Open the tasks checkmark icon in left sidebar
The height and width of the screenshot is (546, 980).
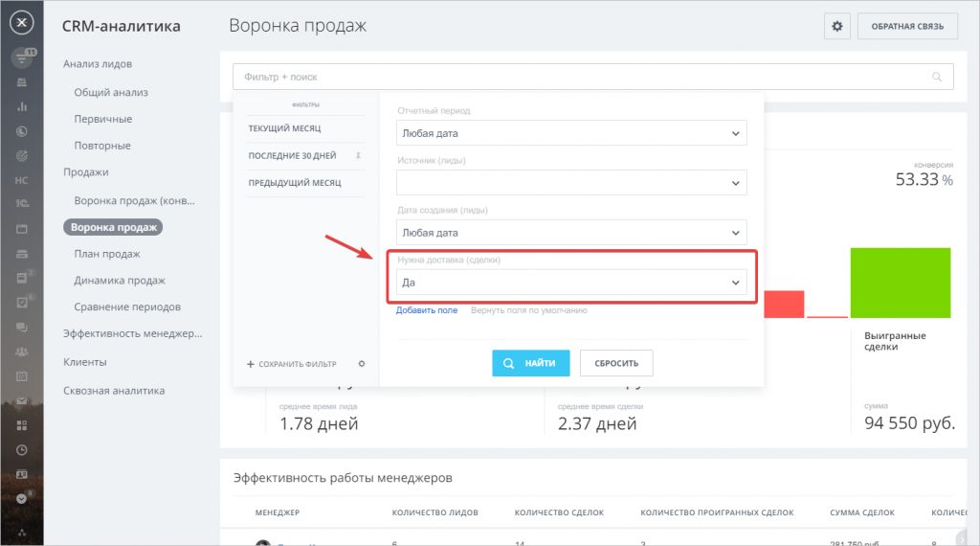pyautogui.click(x=22, y=303)
